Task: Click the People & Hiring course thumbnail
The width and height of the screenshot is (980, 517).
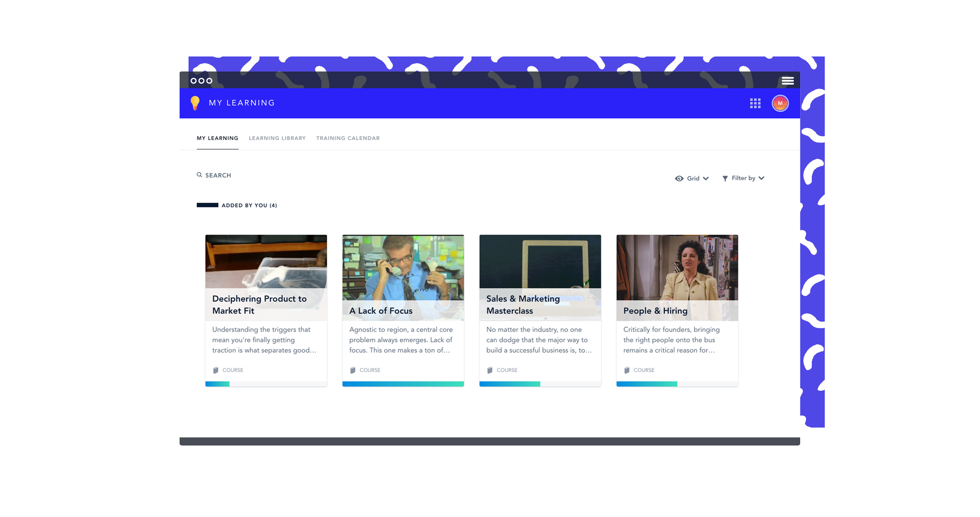Action: coord(677,267)
